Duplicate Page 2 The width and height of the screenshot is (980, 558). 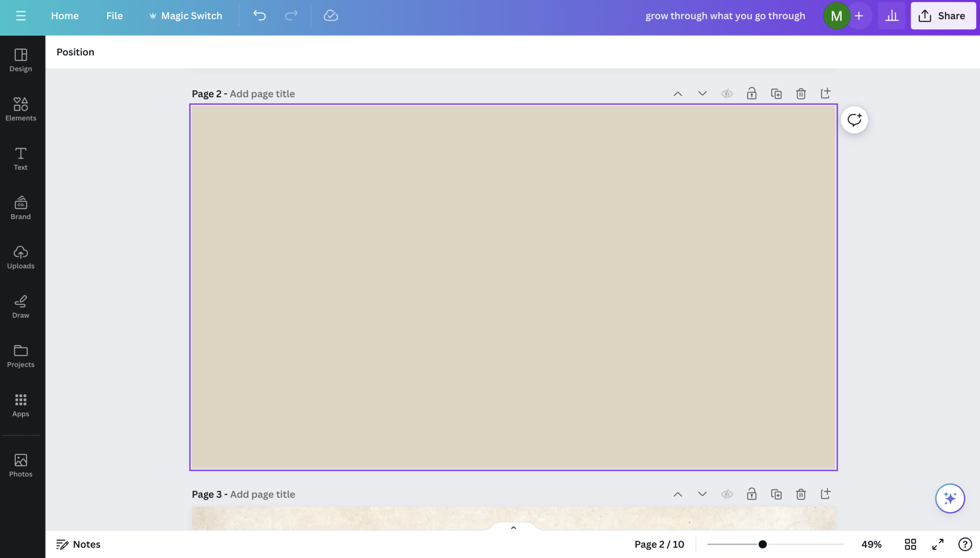[776, 93]
